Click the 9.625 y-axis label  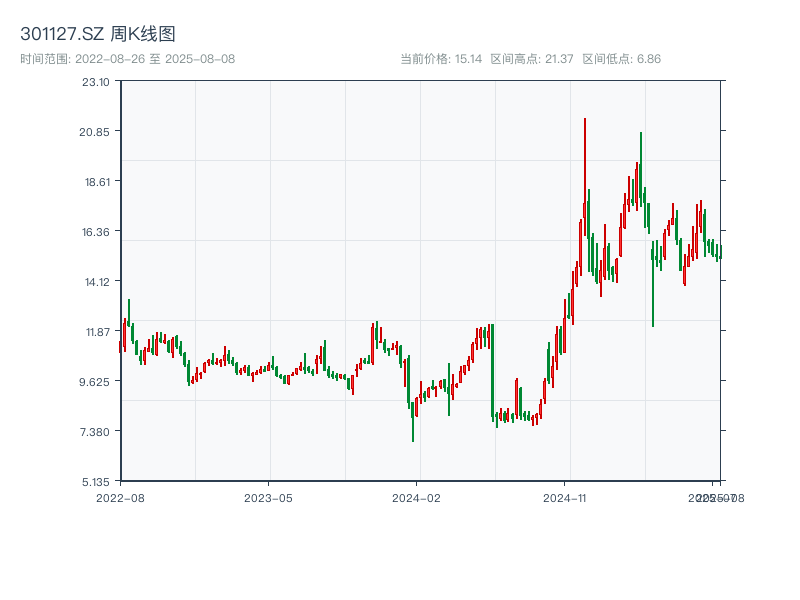(96, 382)
